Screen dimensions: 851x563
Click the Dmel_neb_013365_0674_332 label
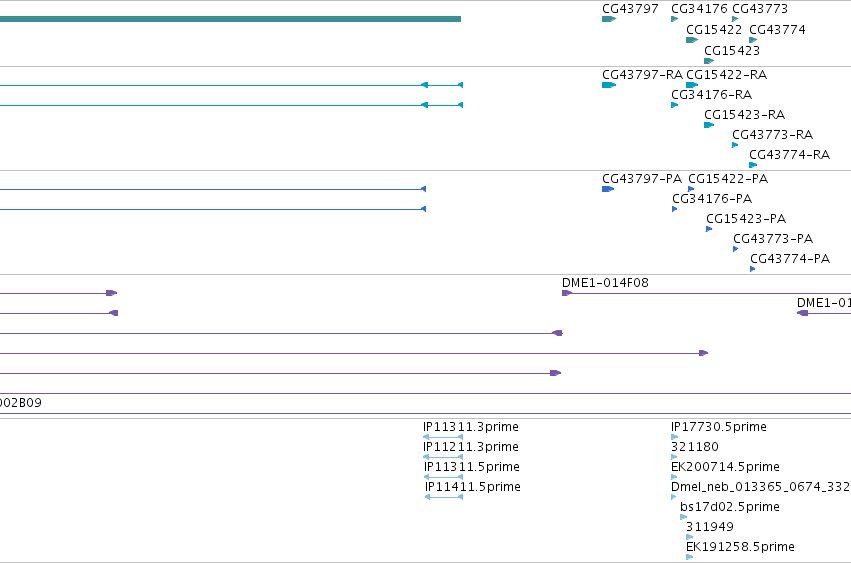(760, 487)
